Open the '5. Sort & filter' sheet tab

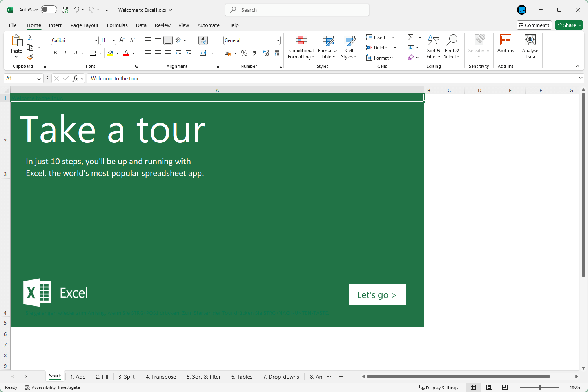(x=203, y=376)
